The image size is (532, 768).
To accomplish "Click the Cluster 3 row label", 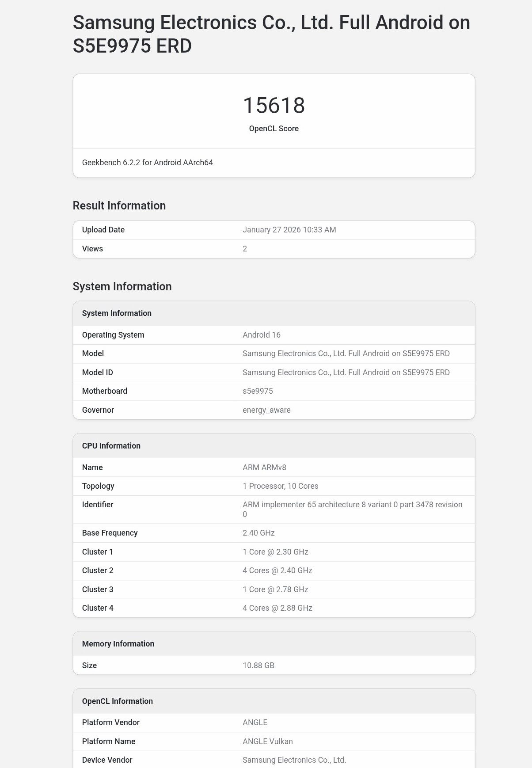I will (98, 589).
